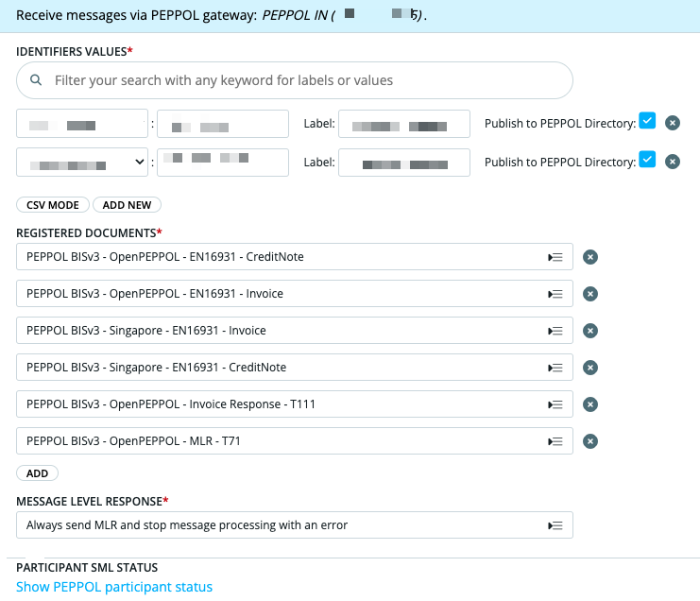Click first row Label input field
The width and height of the screenshot is (700, 601).
click(x=404, y=124)
